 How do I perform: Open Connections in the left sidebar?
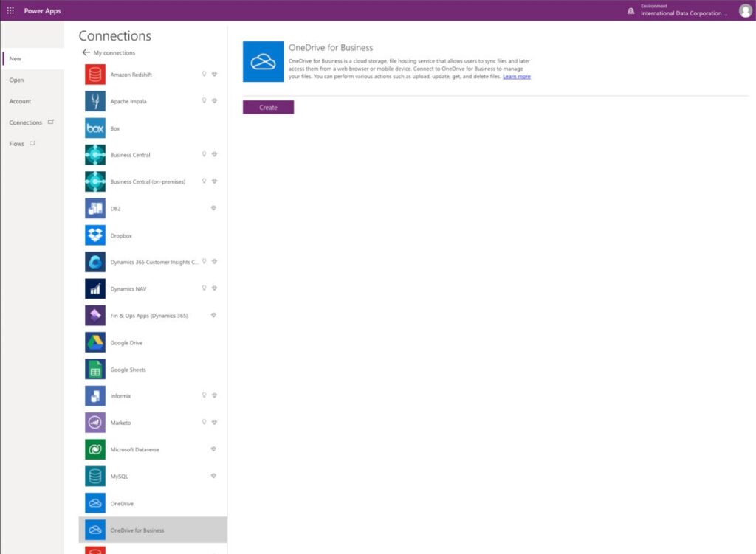pos(26,122)
